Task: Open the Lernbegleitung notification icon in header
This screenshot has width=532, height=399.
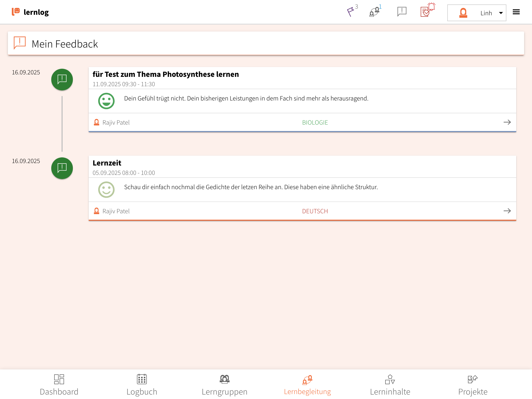Action: [x=374, y=12]
